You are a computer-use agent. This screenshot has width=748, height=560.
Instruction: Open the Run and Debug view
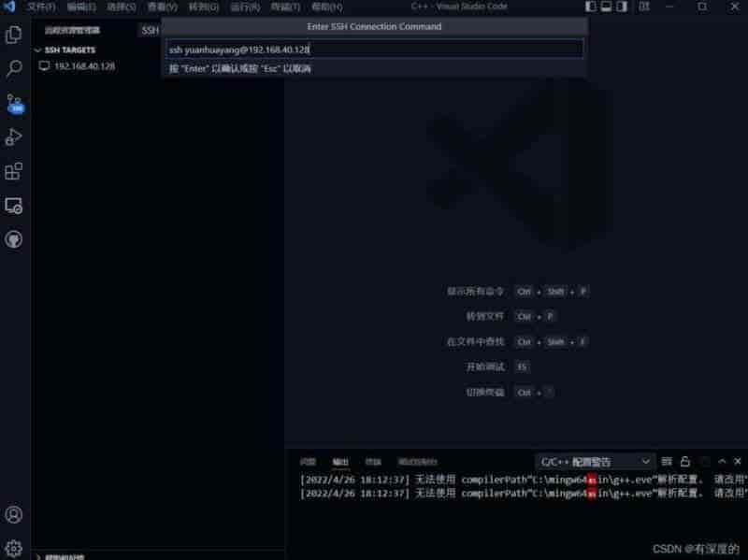point(14,137)
